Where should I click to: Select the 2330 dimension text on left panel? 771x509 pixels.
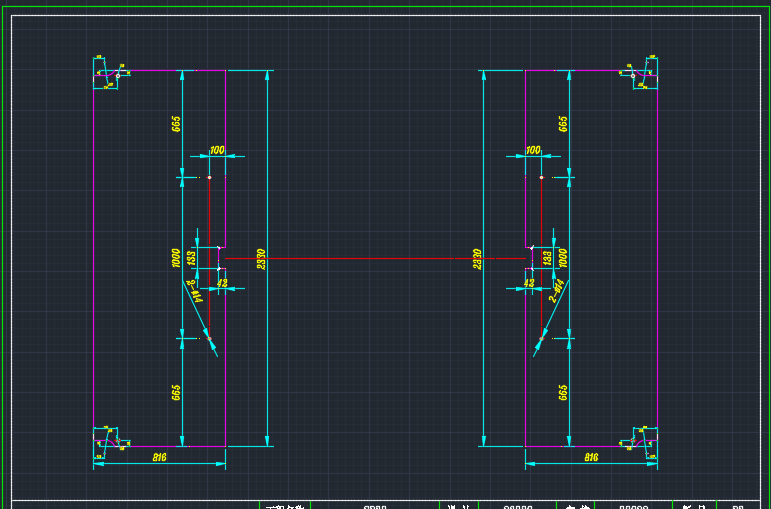(261, 258)
